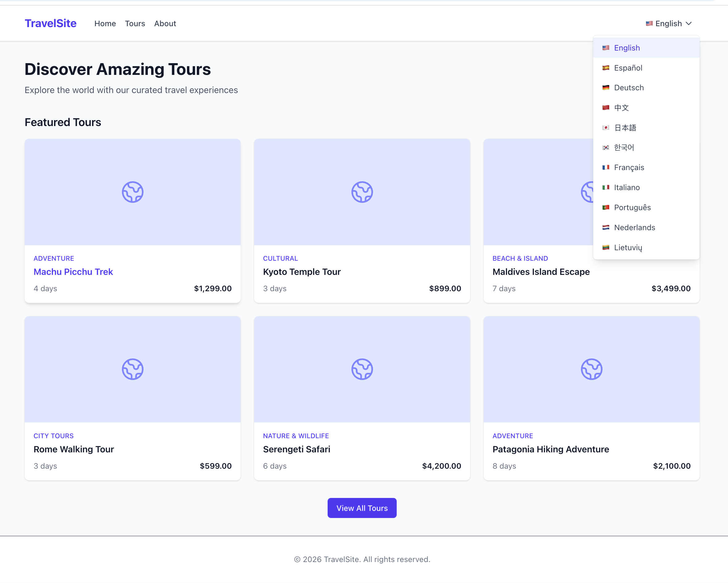Collapse the English language dropdown chevron
Image resolution: width=728 pixels, height=583 pixels.
(689, 24)
